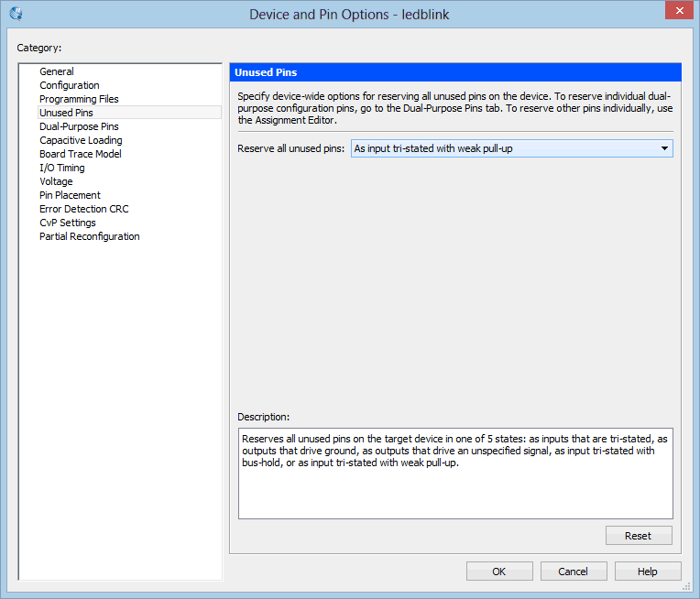Screen dimensions: 700x599
Task: Choose Capacitive Loading category
Action: point(81,140)
